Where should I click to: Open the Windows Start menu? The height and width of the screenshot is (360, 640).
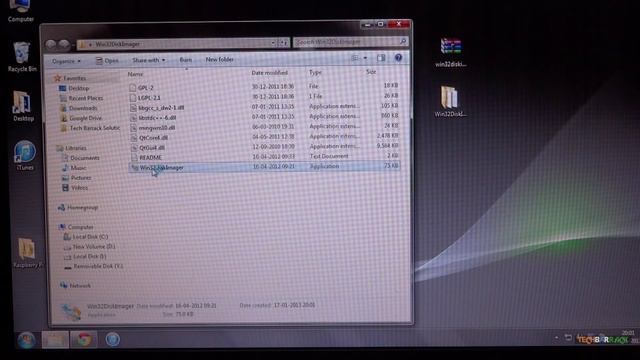pyautogui.click(x=26, y=340)
